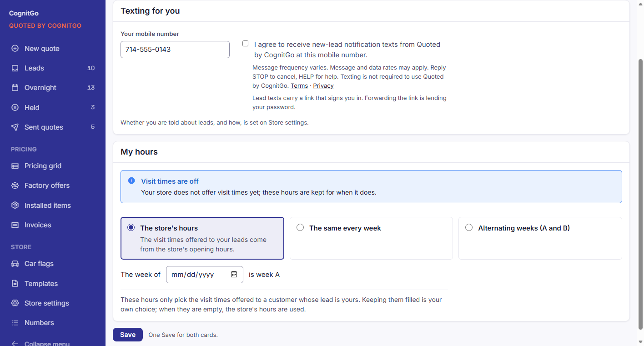Open Overnight in the sidebar
Image resolution: width=644 pixels, height=346 pixels.
[53, 88]
